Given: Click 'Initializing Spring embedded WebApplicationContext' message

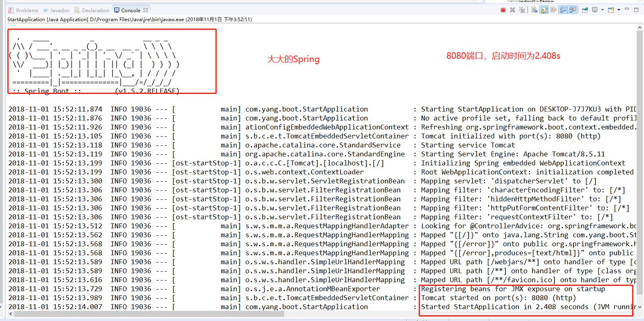Looking at the screenshot, I should [523, 163].
